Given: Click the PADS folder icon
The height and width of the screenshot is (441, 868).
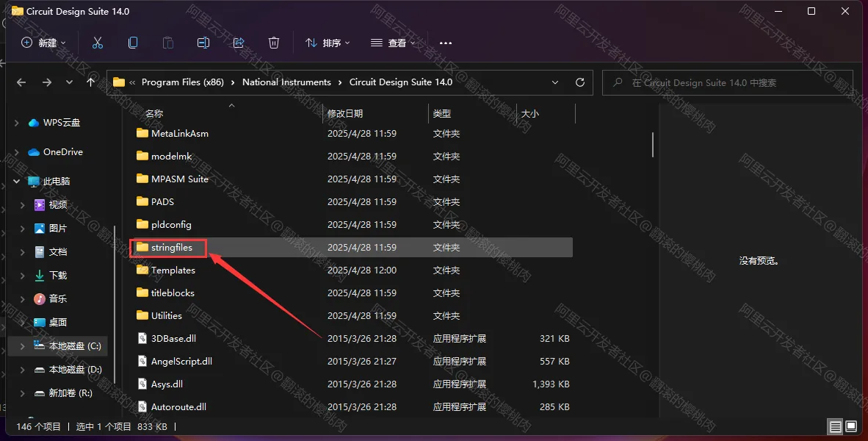Looking at the screenshot, I should coord(142,201).
